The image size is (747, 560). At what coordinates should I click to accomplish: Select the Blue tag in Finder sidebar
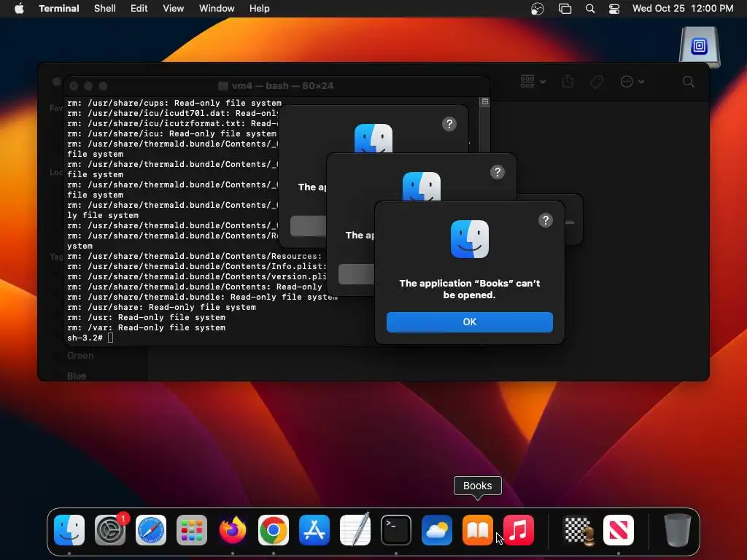click(x=76, y=376)
